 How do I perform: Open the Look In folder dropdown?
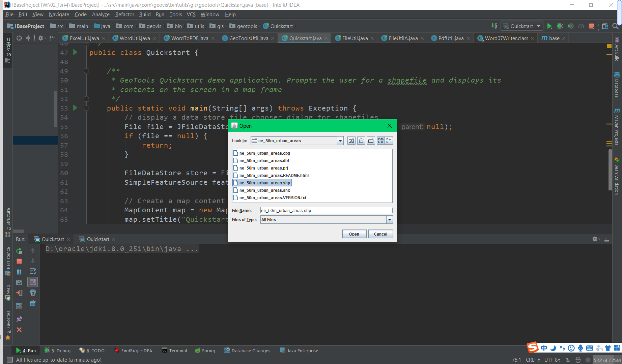pyautogui.click(x=340, y=141)
